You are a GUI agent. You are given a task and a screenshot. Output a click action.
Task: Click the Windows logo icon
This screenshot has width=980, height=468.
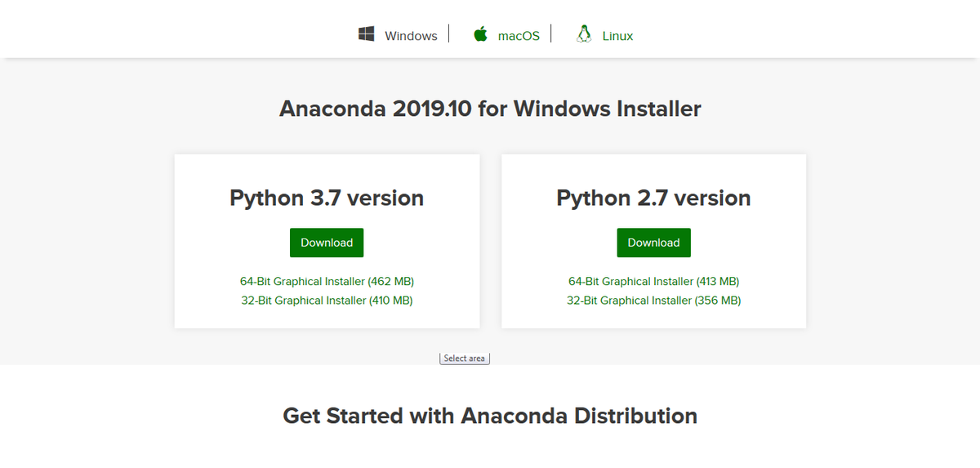coord(367,34)
